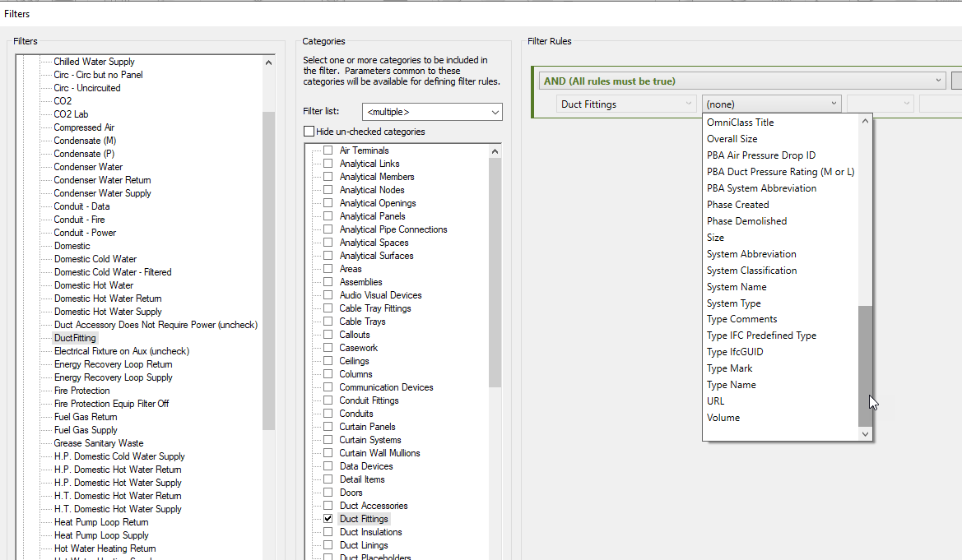Screen dimensions: 962x560
Task: Check the Cable Trays category
Action: [x=328, y=321]
